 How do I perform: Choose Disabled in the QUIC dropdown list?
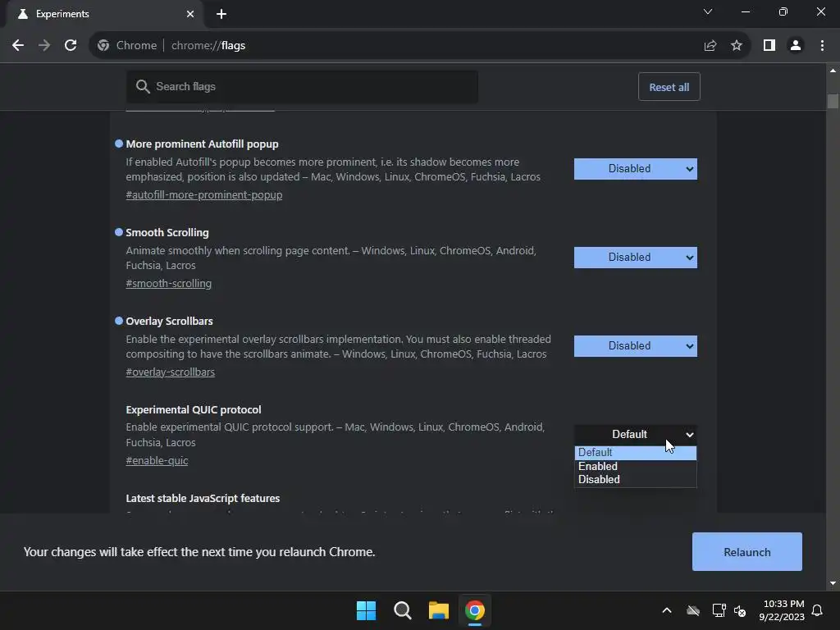click(636, 479)
